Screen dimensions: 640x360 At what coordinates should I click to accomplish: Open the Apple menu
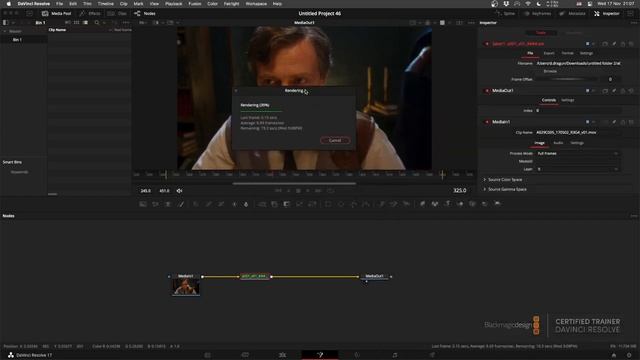(9, 4)
